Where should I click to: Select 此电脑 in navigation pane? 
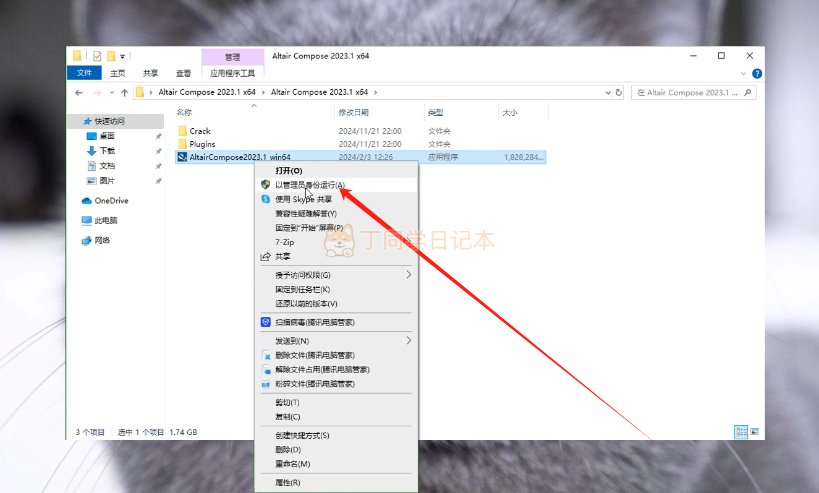click(100, 220)
